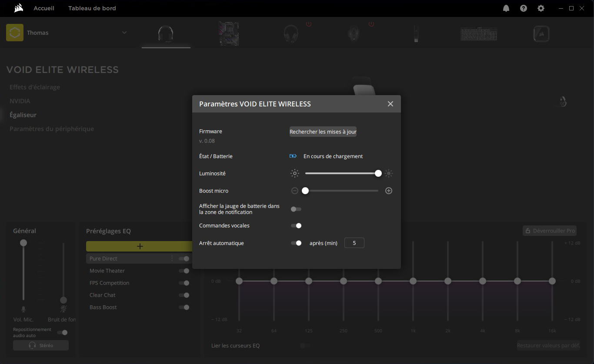Close the Paramètres VOID ELITE WIRELESS dialog
The image size is (594, 364).
(x=390, y=104)
